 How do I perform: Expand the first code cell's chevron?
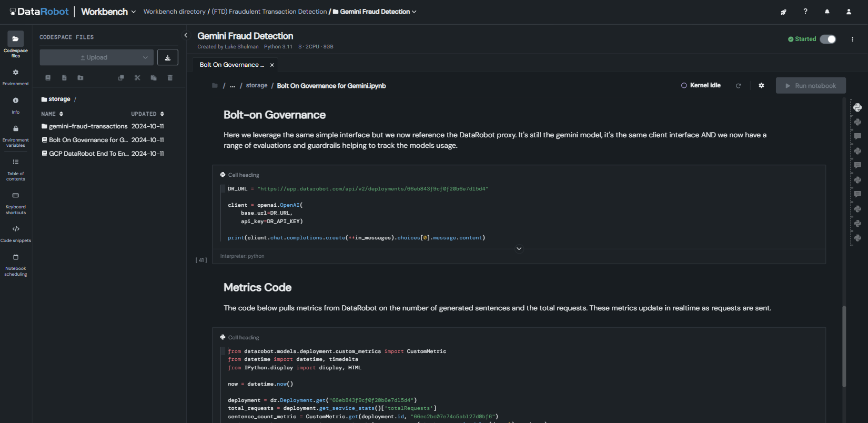[519, 249]
